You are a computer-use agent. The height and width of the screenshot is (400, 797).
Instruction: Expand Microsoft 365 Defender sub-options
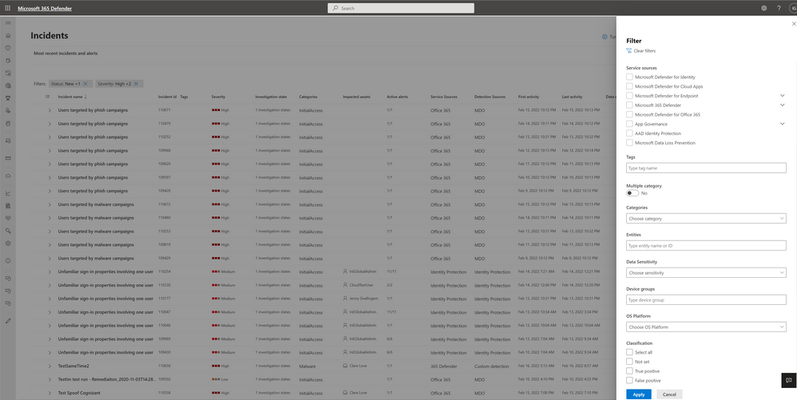tap(782, 105)
